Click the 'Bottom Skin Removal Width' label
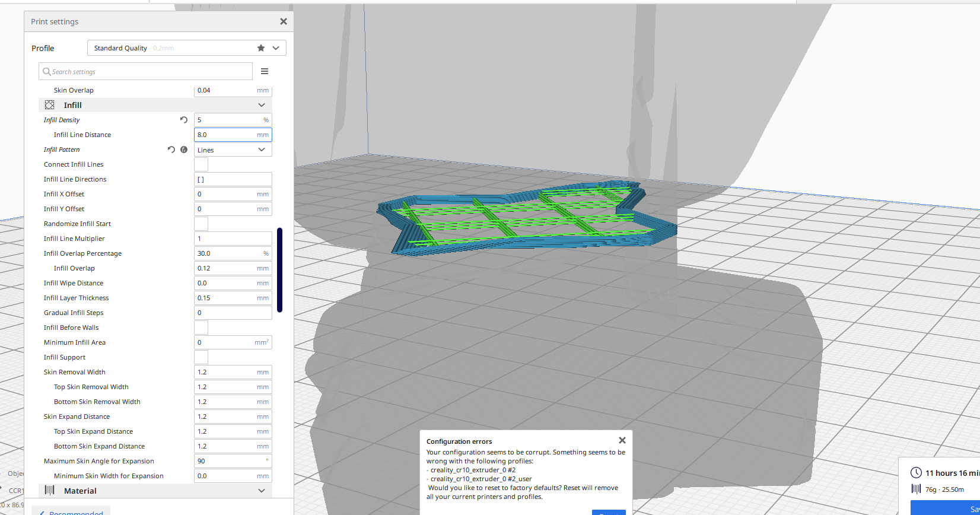This screenshot has height=515, width=980. tap(97, 402)
